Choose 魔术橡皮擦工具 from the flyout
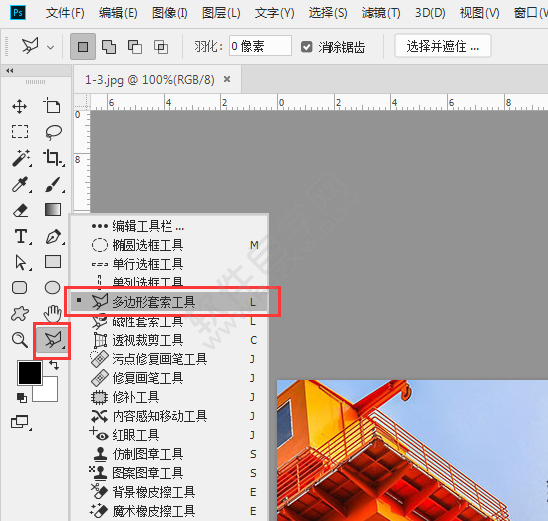 click(169, 511)
